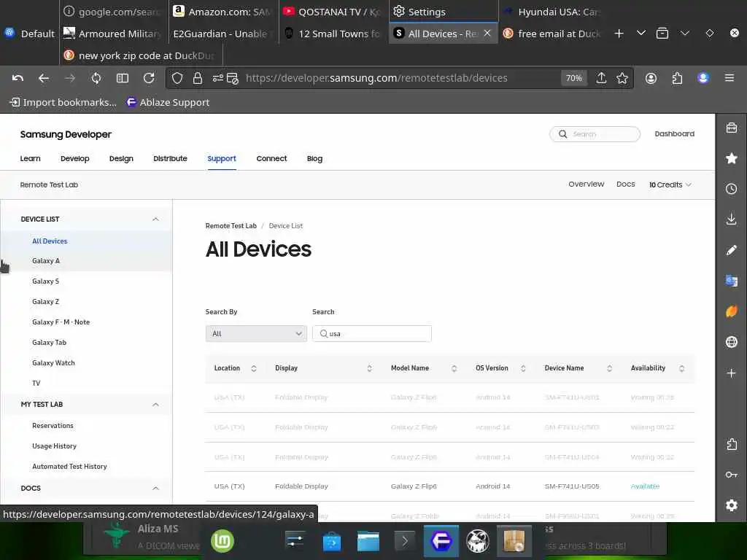The width and height of the screenshot is (747, 560).
Task: Open the sidebar downloads panel
Action: 731,219
